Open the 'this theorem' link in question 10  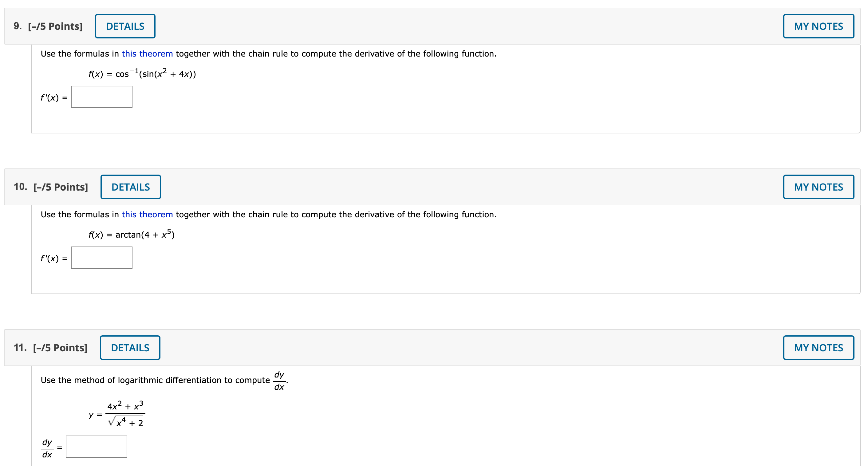pyautogui.click(x=147, y=214)
